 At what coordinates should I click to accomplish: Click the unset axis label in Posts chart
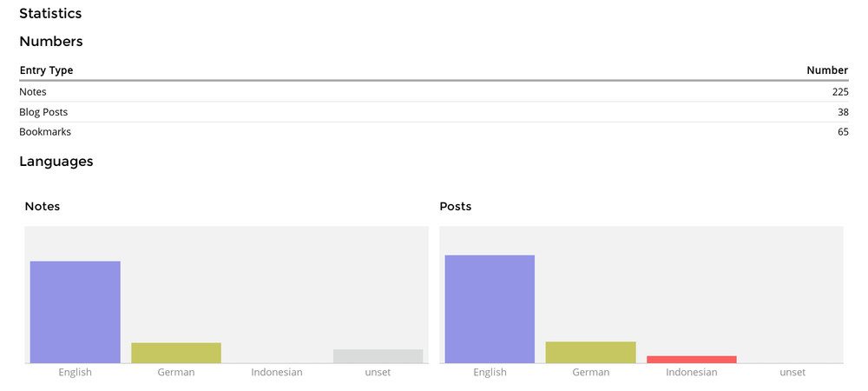(x=792, y=373)
